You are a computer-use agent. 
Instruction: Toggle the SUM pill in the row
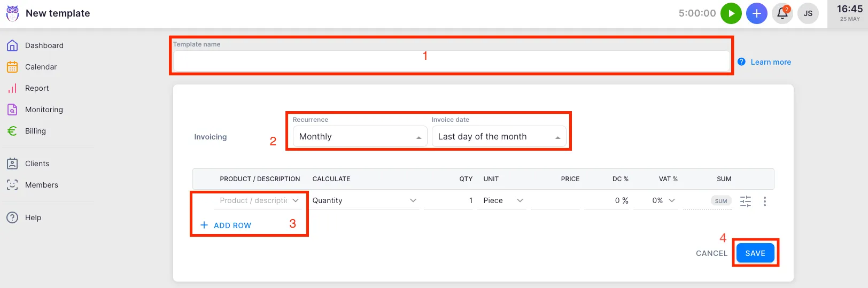point(720,201)
